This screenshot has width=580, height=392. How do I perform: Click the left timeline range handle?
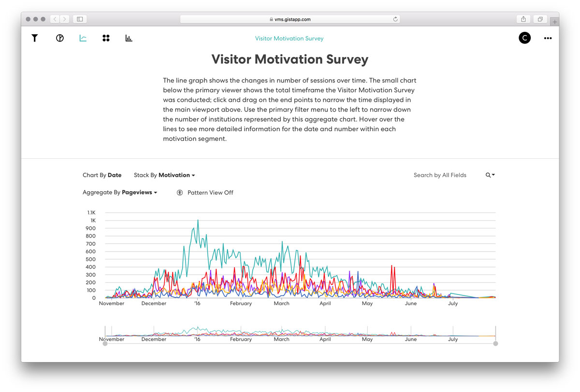(x=105, y=343)
